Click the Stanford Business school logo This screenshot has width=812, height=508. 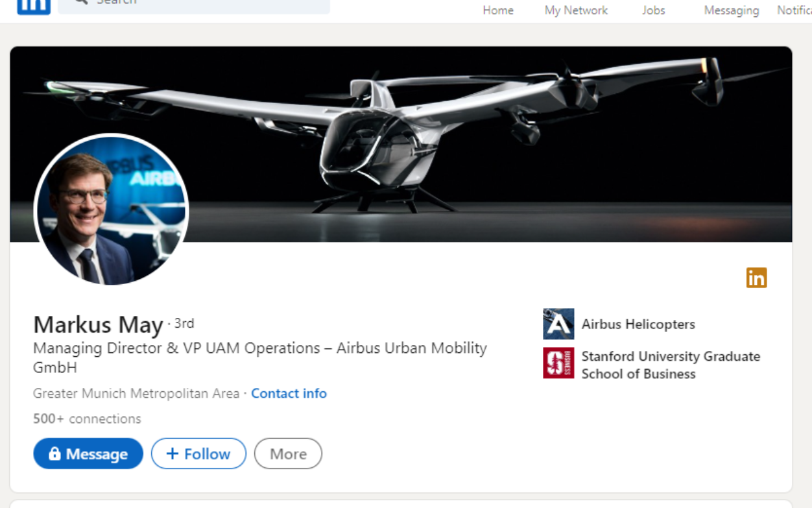click(558, 363)
